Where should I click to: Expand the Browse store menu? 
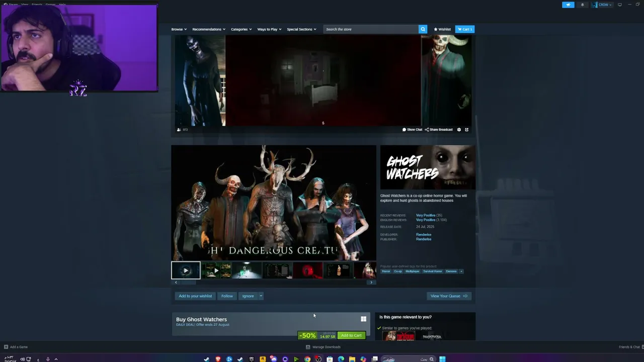(x=179, y=29)
